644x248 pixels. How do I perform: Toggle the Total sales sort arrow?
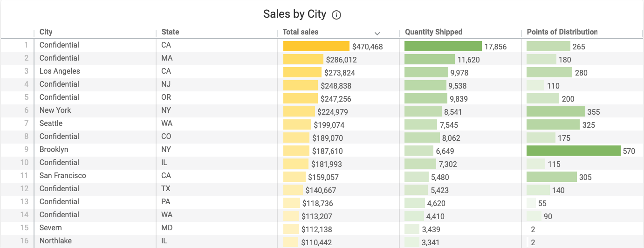377,34
